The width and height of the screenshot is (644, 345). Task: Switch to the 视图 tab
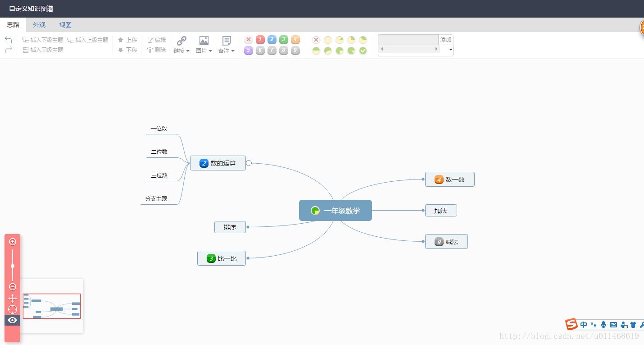coord(65,25)
